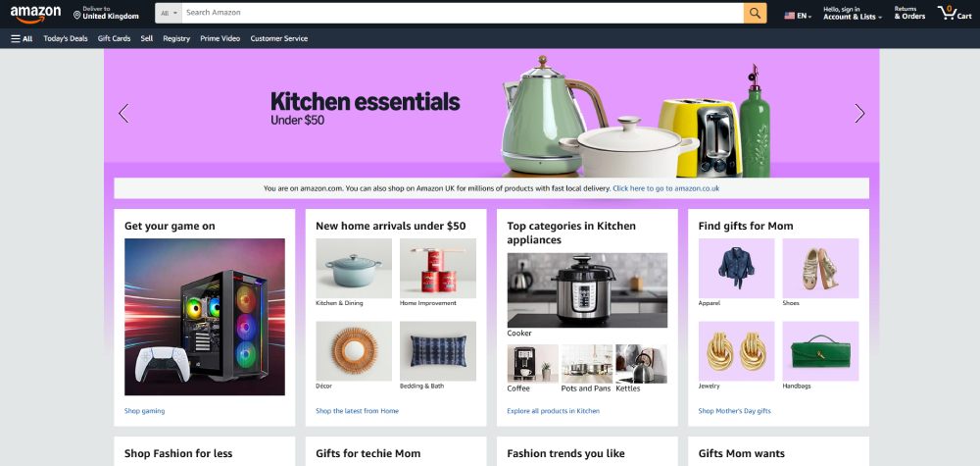Viewport: 980px width, 466px height.
Task: Expand the All search category dropdown
Action: click(x=169, y=13)
